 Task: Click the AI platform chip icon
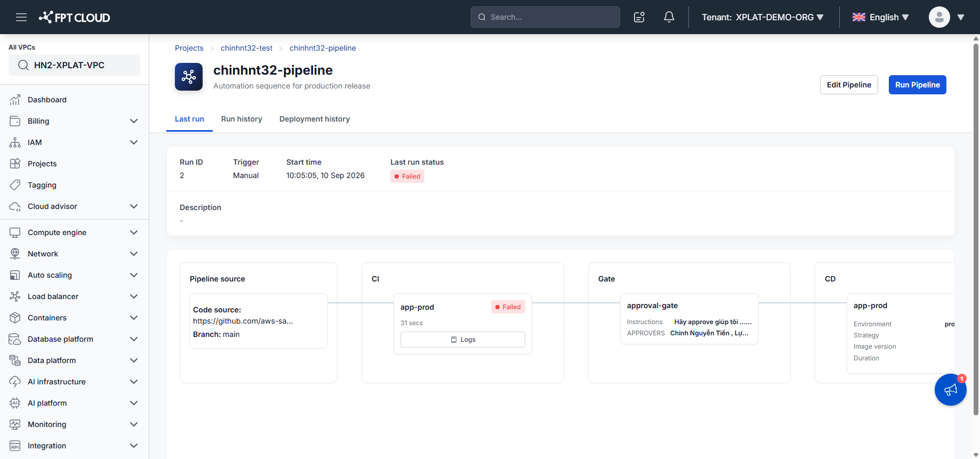click(15, 403)
